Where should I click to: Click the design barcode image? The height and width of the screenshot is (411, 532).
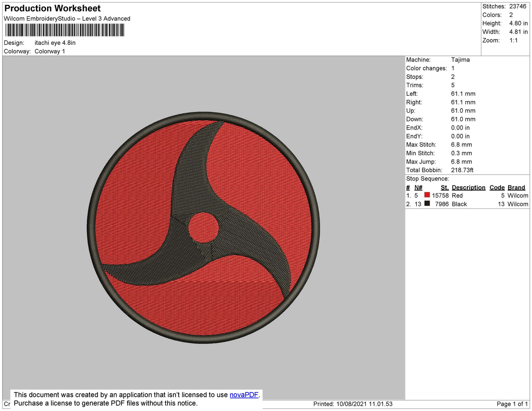pyautogui.click(x=64, y=30)
